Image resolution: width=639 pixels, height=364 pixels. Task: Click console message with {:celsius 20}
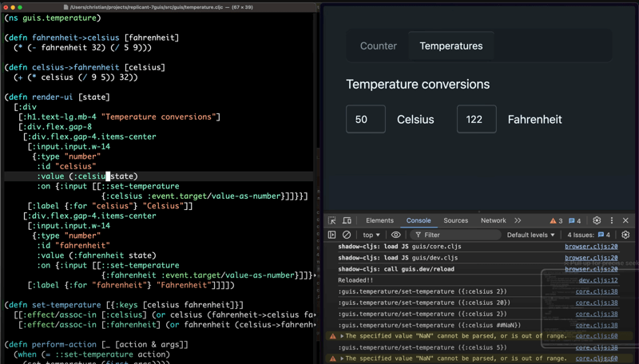(424, 303)
